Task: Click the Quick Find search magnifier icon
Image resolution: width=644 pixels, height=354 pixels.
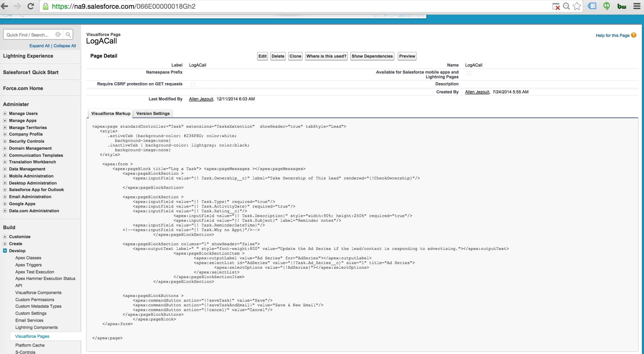Action: 68,35
